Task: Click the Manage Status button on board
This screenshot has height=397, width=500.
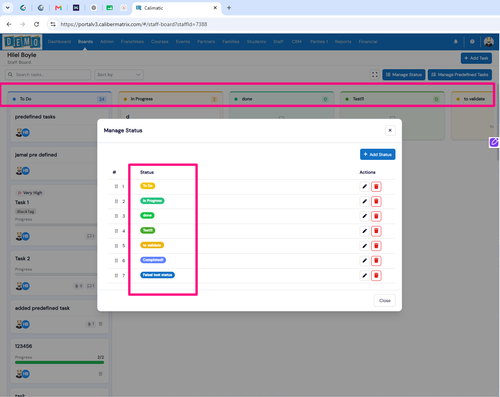Action: pyautogui.click(x=404, y=75)
